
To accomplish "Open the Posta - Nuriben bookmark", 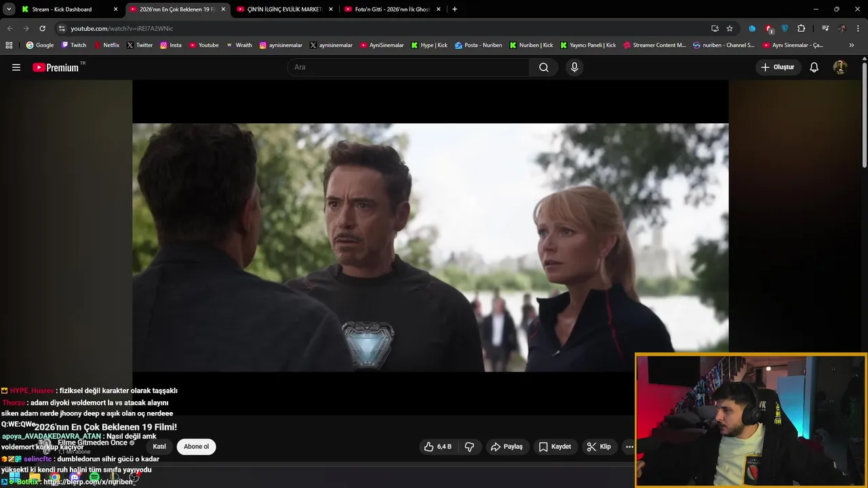I will [479, 45].
